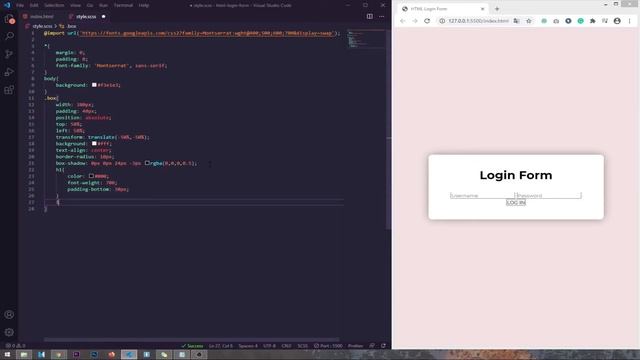Viewport: 640px width, 360px height.
Task: Open the Chrome Extensions puzzle icon
Action: pos(593,21)
